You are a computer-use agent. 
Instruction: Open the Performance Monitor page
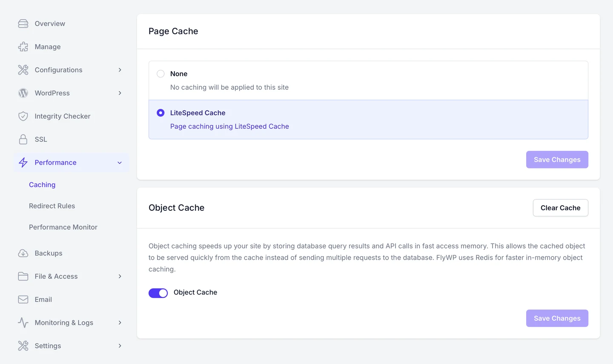point(63,227)
